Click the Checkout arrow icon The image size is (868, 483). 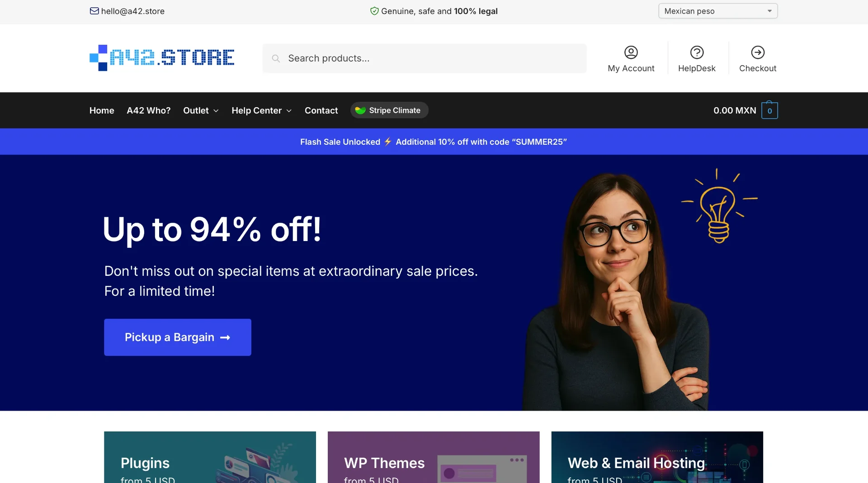click(758, 52)
